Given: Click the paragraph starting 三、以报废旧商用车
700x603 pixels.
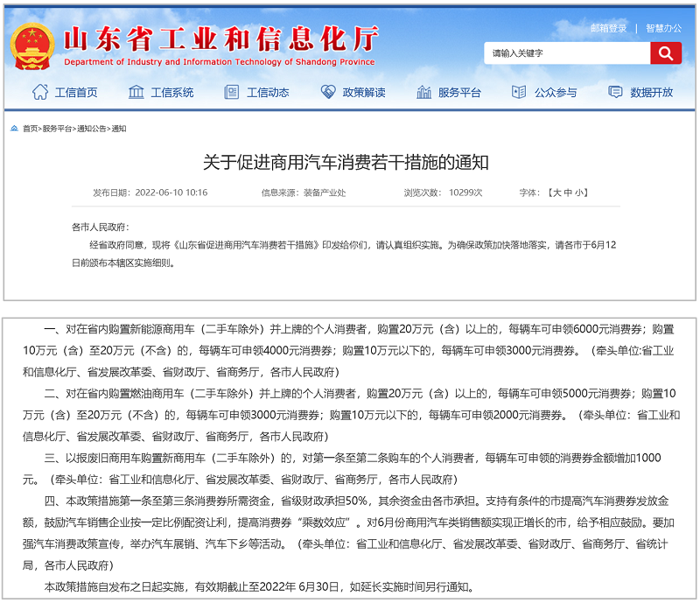Looking at the screenshot, I should point(341,468).
